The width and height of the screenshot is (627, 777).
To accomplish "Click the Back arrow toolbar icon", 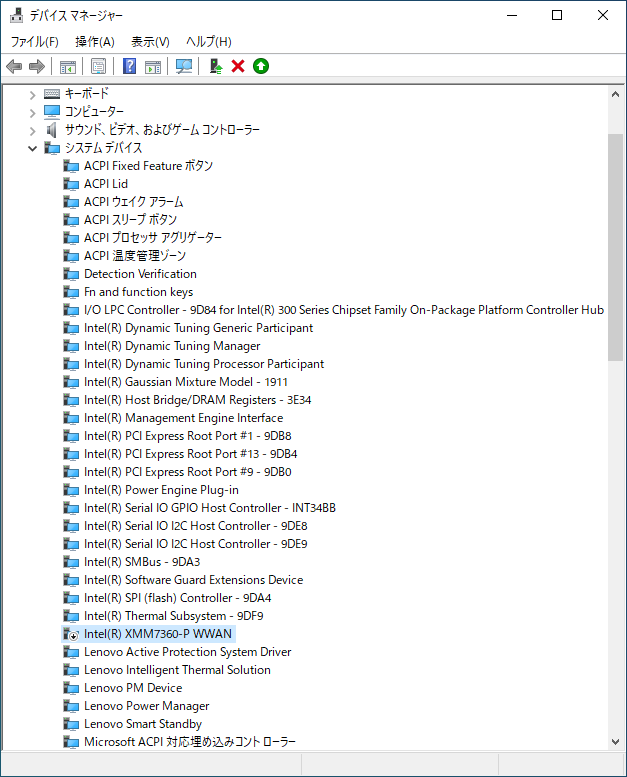I will coord(14,66).
